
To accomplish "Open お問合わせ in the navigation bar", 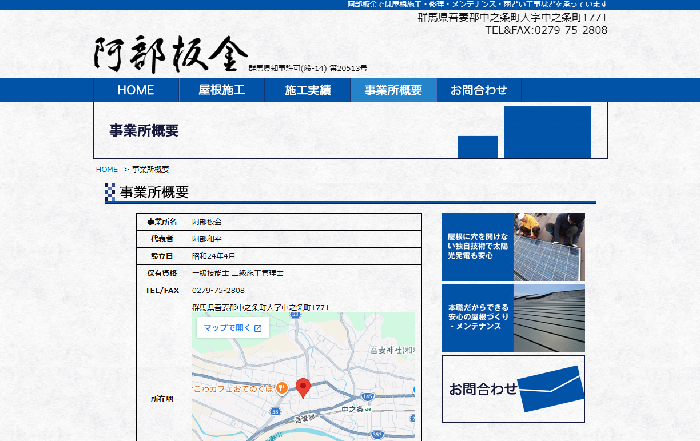I will [479, 90].
